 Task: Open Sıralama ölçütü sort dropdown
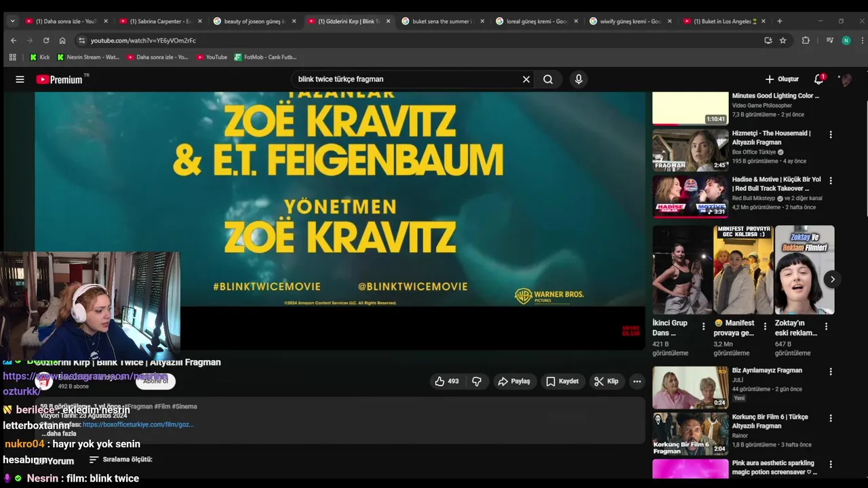[120, 460]
